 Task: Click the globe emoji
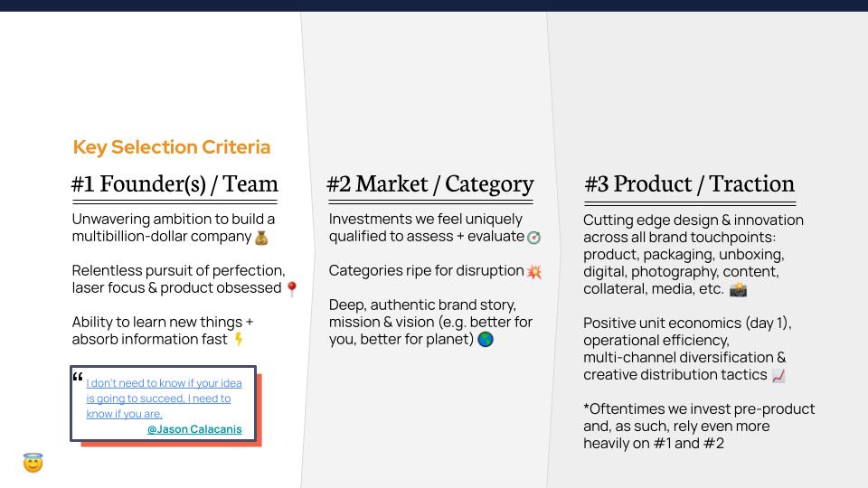click(485, 340)
